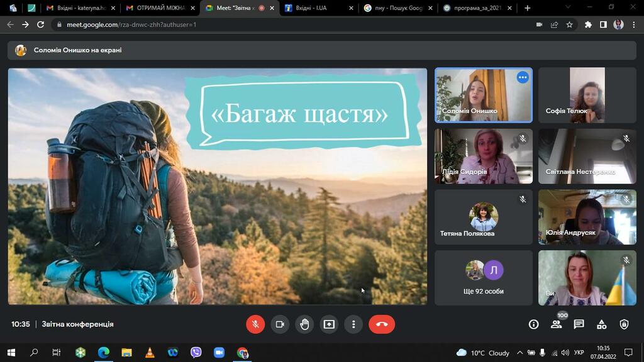Viewport: 644px width, 362px height.
Task: Open options on Соломія Онишко's tile
Action: [523, 77]
